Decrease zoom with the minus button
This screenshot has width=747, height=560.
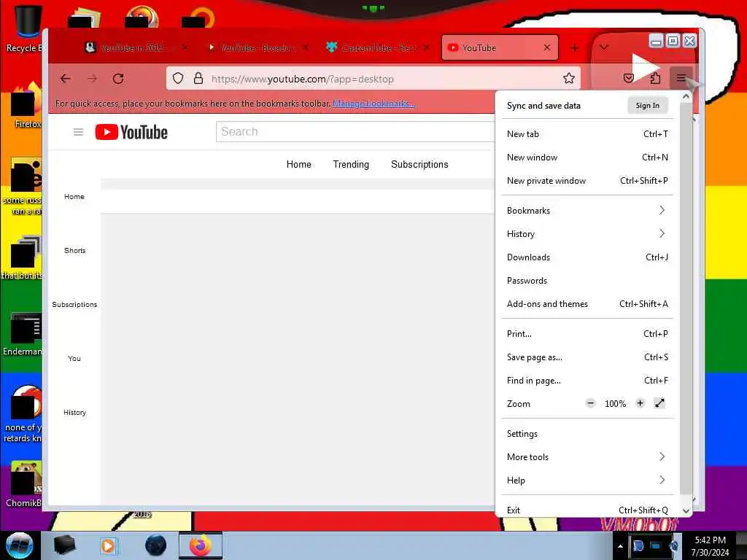(591, 403)
